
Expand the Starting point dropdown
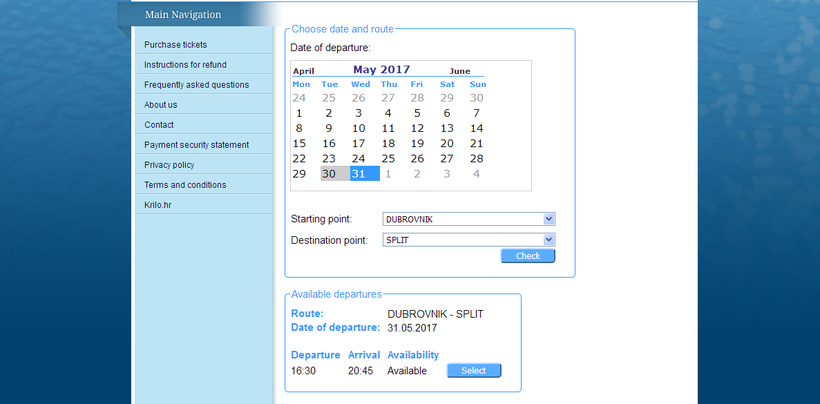point(468,219)
